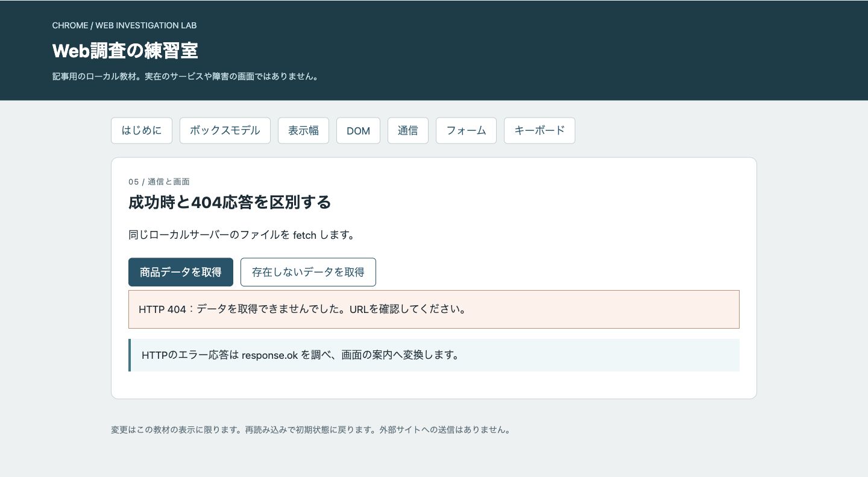The width and height of the screenshot is (868, 477).
Task: Click the HTTP 404 error message text
Action: pyautogui.click(x=302, y=309)
